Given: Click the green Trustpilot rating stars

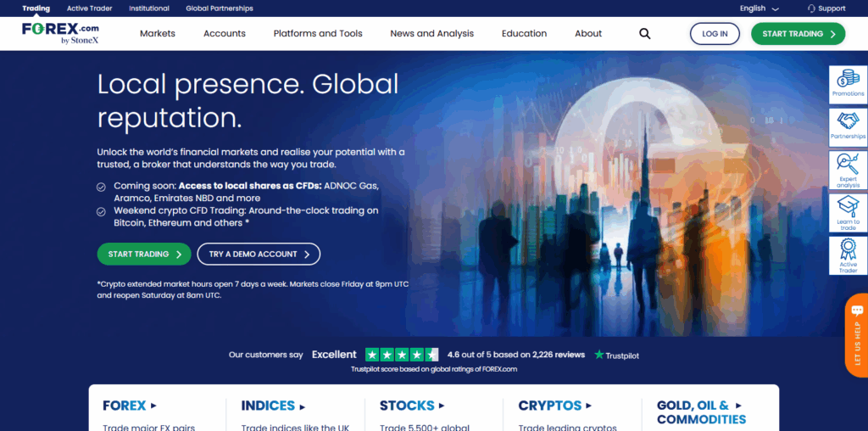Looking at the screenshot, I should point(402,355).
